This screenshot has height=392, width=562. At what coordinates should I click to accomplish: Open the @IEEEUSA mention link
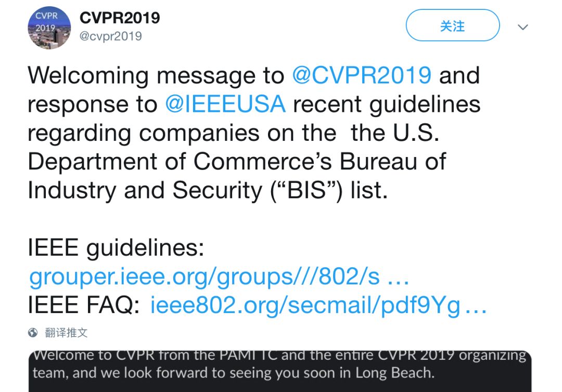pyautogui.click(x=225, y=104)
